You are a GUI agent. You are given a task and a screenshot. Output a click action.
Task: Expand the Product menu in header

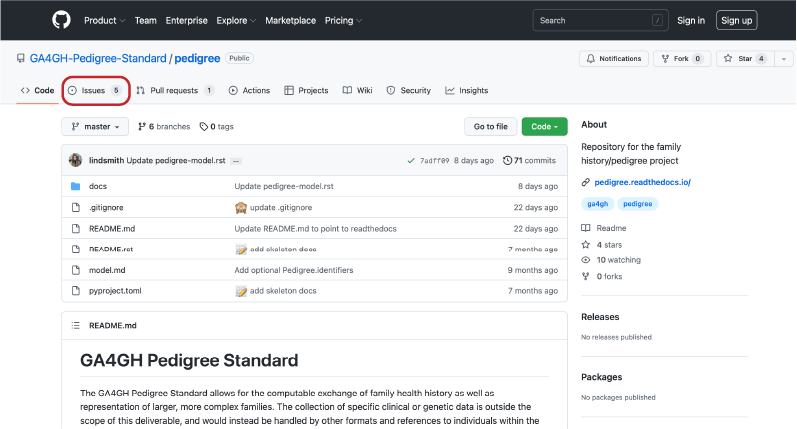tap(104, 20)
